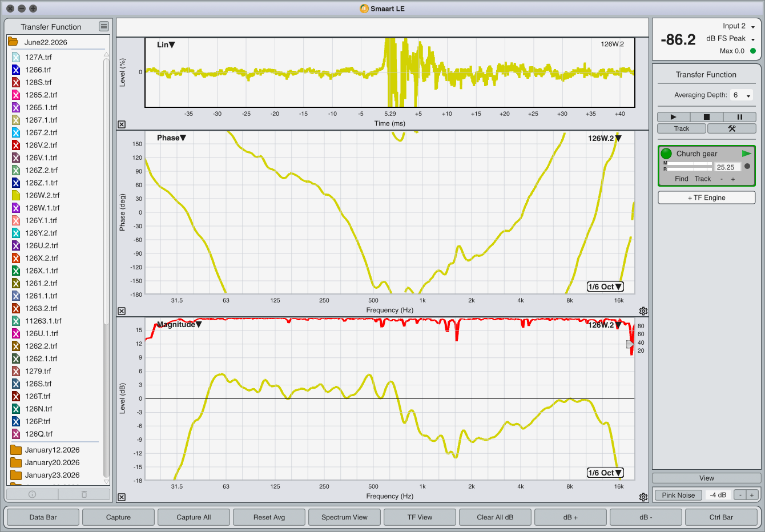Image resolution: width=765 pixels, height=532 pixels.
Task: Pause measurement with the pause button
Action: pos(740,117)
